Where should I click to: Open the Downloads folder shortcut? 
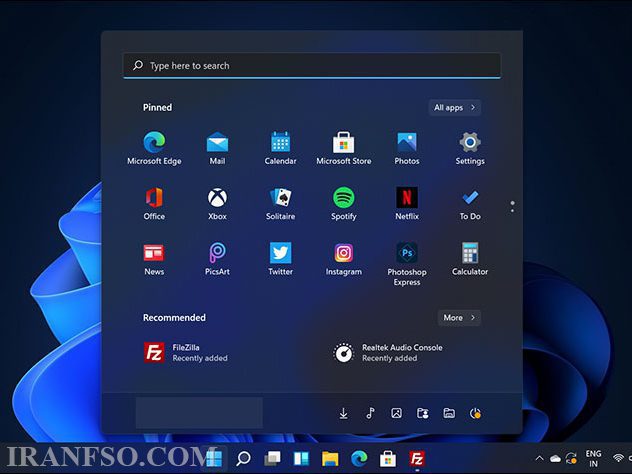343,413
